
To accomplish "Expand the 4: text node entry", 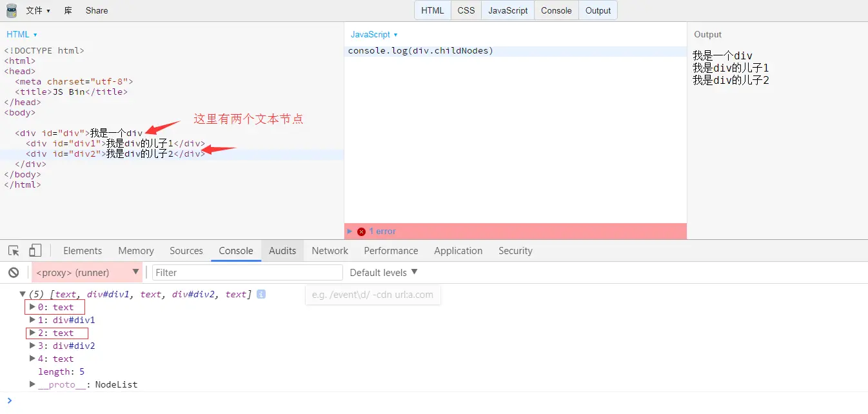I will tap(33, 359).
